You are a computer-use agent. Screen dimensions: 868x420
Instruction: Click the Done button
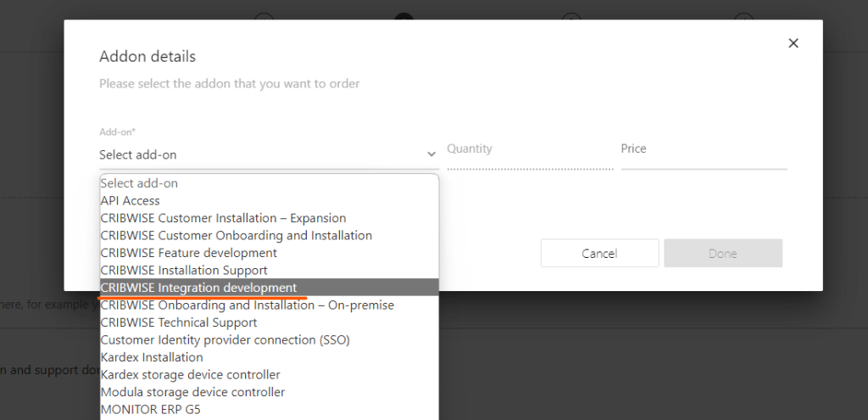(722, 254)
